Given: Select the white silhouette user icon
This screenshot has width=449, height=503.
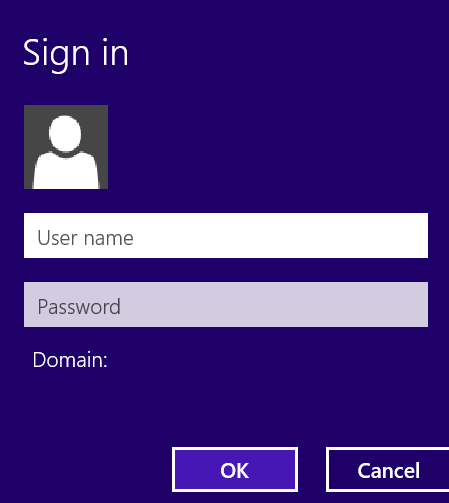Looking at the screenshot, I should [x=66, y=152].
